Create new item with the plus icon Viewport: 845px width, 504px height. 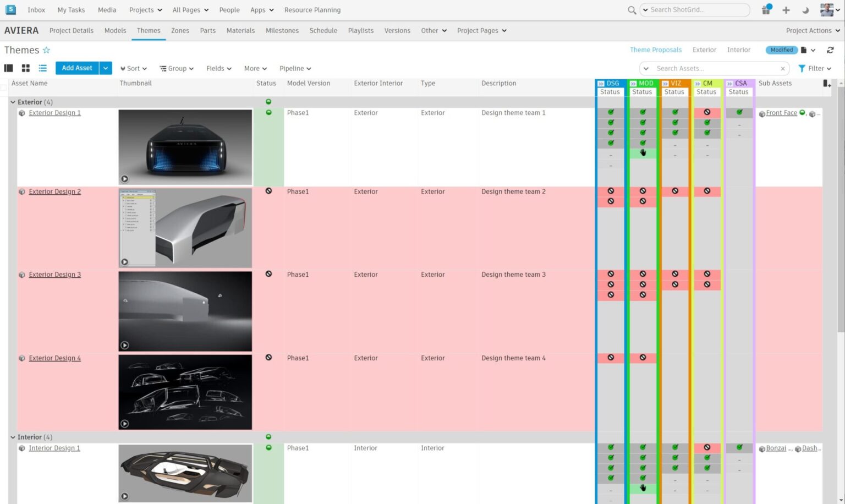[786, 10]
